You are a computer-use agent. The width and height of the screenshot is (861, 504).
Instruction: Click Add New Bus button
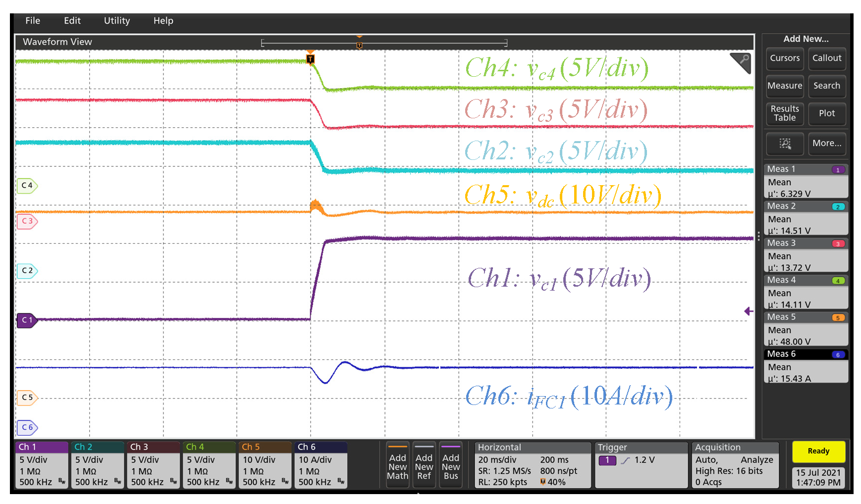coord(450,466)
